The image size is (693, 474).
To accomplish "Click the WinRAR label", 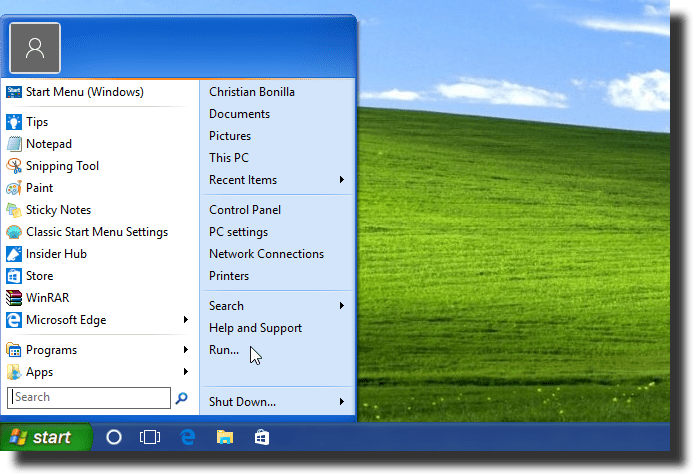I will [48, 298].
